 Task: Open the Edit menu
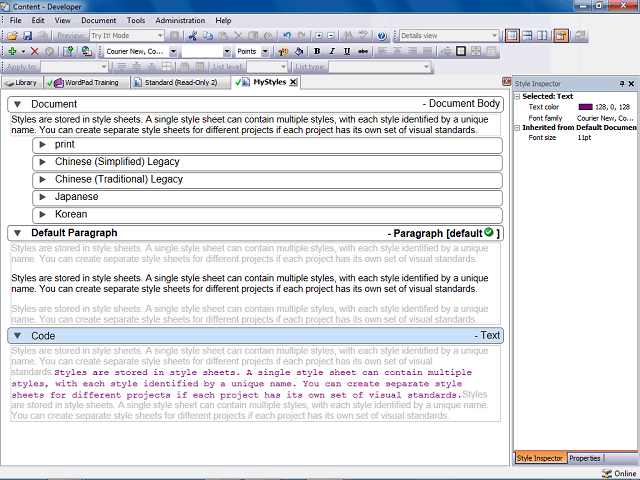coord(38,20)
